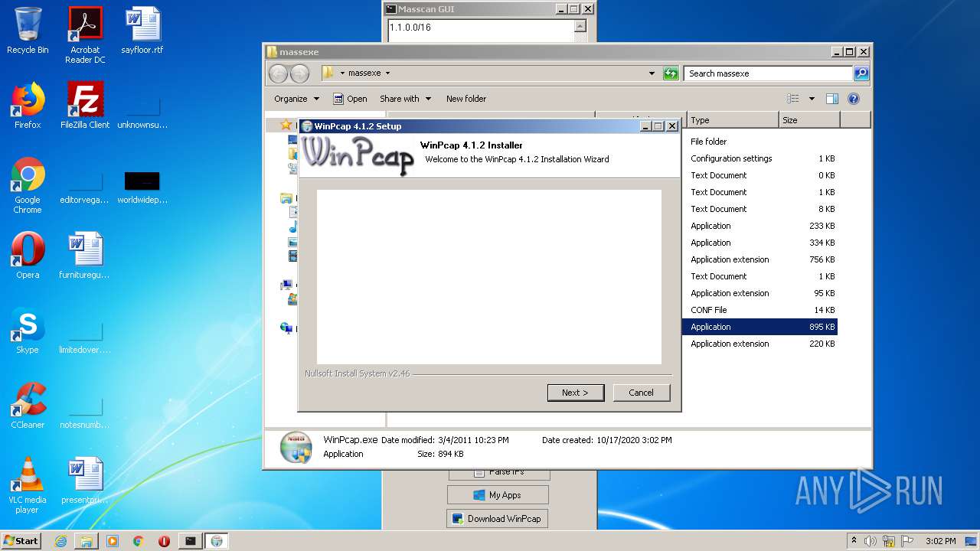Open the sayfloor.rtf document
980x551 pixels.
click(142, 31)
